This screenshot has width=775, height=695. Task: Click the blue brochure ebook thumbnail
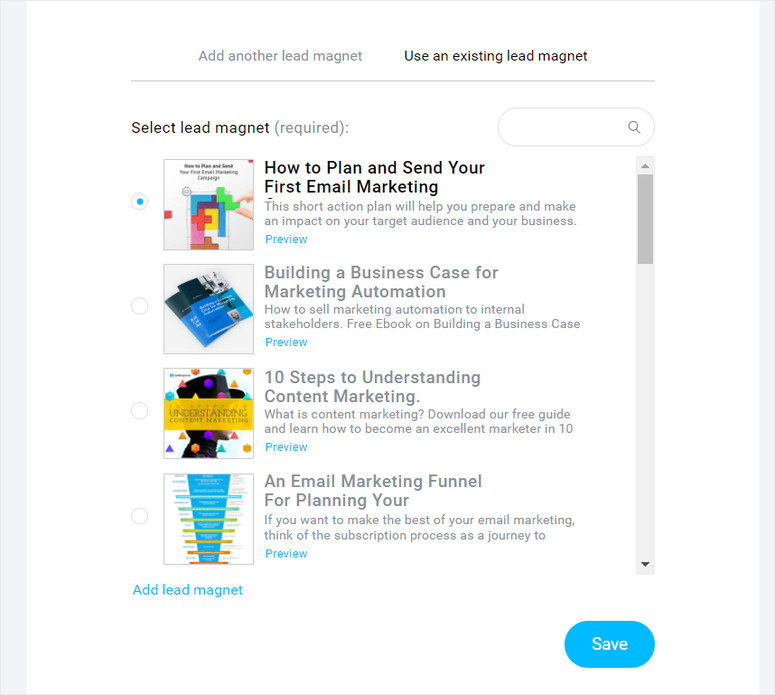pos(209,309)
